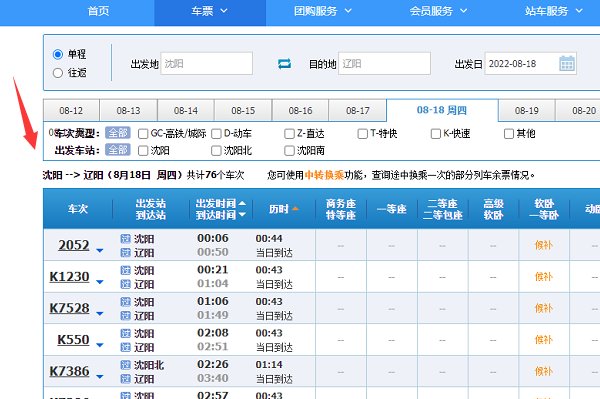This screenshot has height=399, width=600.
Task: Open the 中转换乘 transfer link
Action: pyautogui.click(x=324, y=175)
